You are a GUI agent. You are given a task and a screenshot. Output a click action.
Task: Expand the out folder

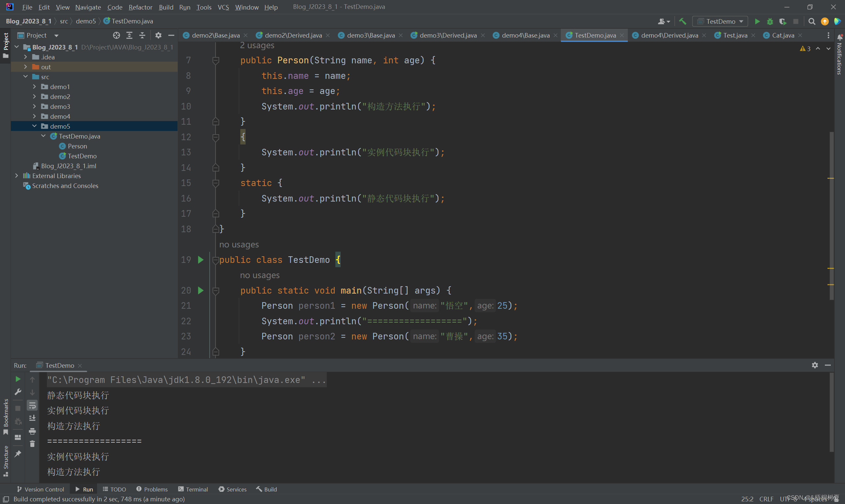25,67
